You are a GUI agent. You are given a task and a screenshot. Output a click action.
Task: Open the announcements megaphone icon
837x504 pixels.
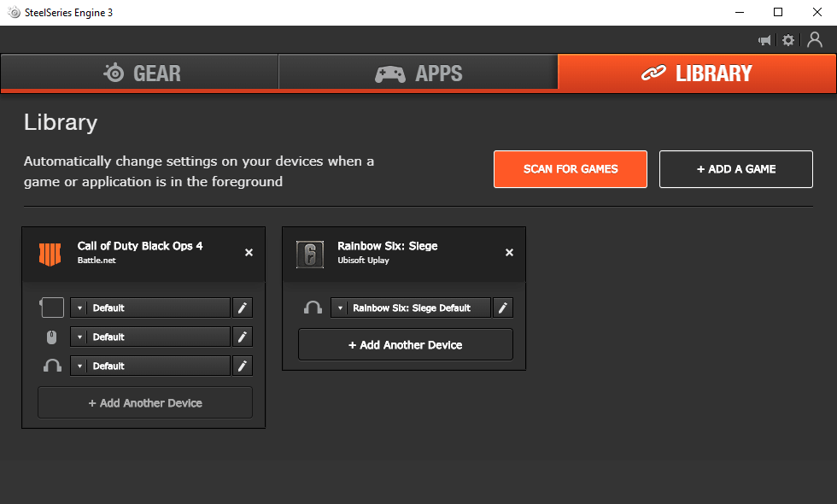coord(764,40)
